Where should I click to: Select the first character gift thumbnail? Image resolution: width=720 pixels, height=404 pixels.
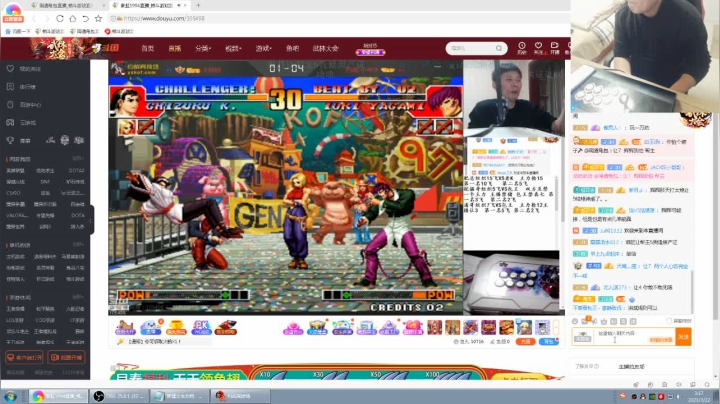[x=434, y=327]
